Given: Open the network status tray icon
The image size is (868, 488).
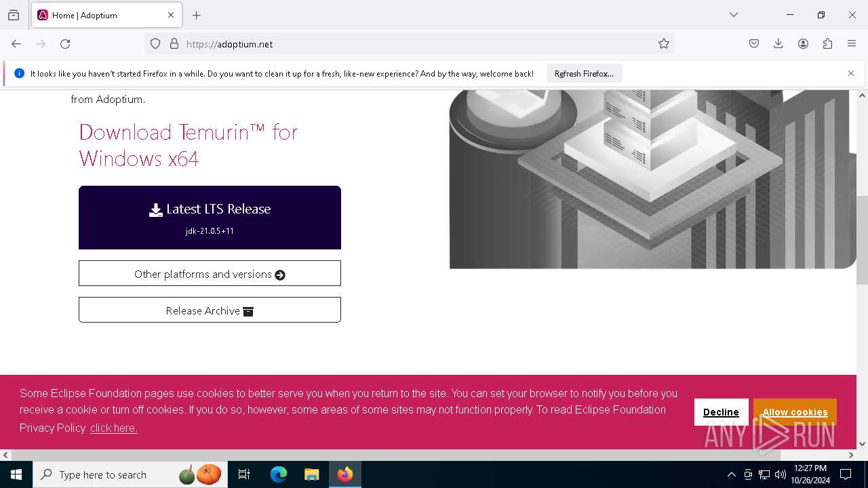Looking at the screenshot, I should click(764, 474).
